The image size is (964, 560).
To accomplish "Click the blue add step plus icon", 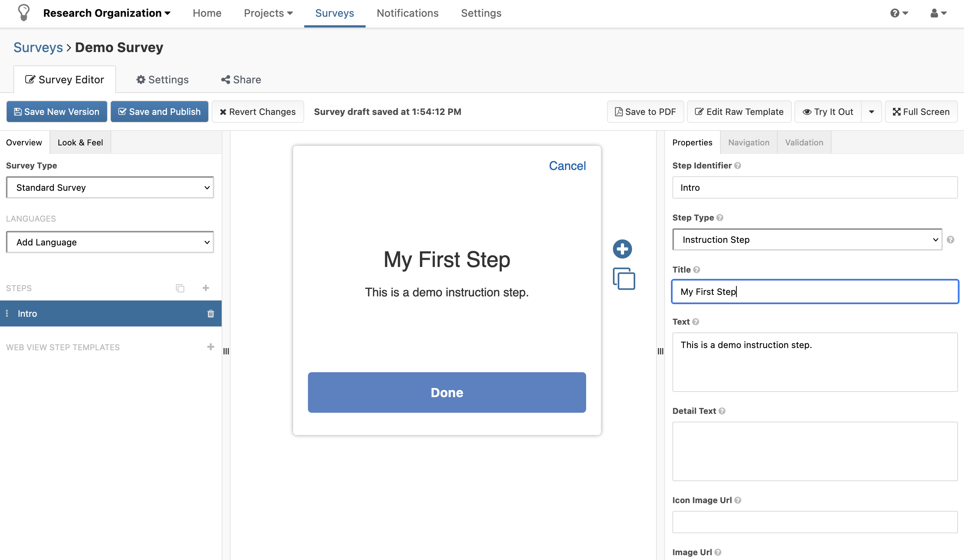I will (622, 249).
